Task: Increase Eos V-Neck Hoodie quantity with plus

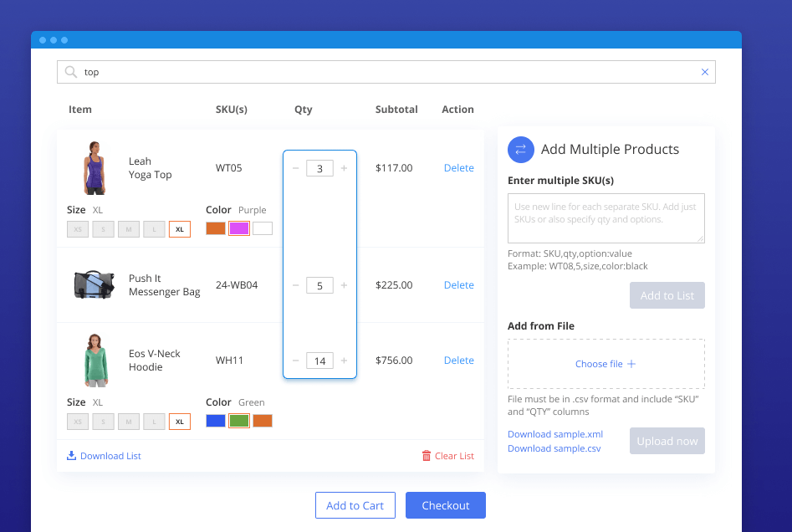Action: 344,361
